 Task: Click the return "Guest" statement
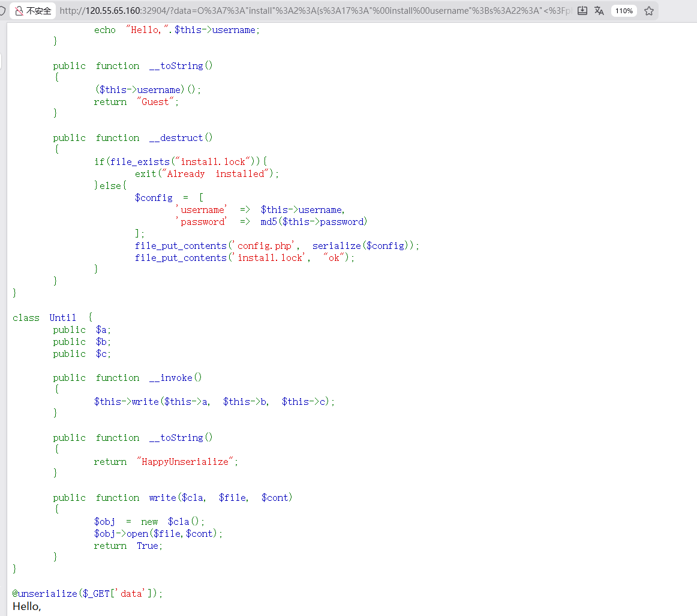coord(135,101)
